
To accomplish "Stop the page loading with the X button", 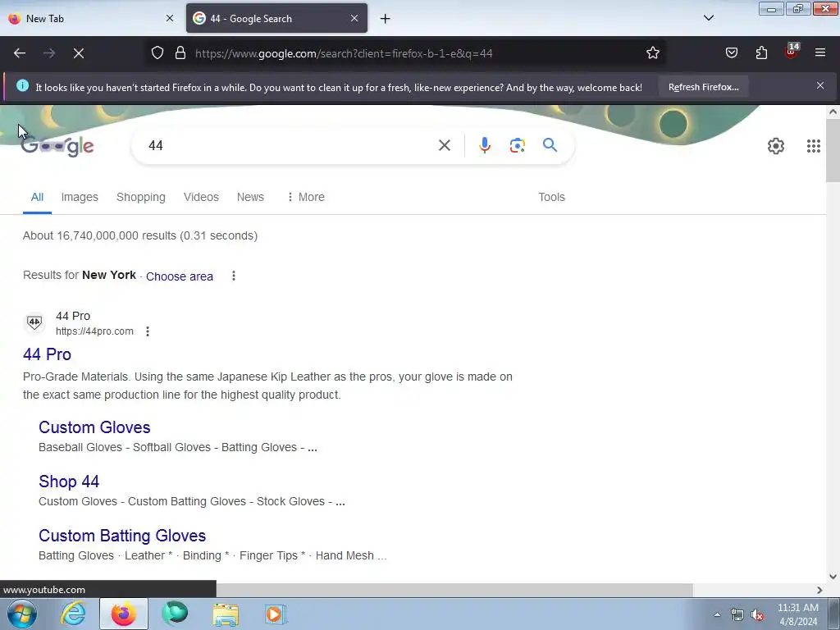I will coord(79,53).
